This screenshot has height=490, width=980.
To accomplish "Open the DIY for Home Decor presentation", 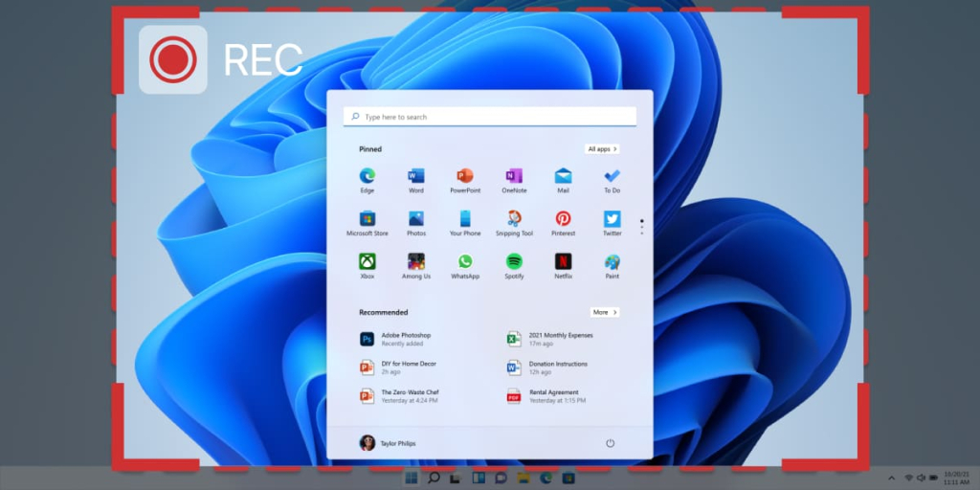I will pos(398,367).
